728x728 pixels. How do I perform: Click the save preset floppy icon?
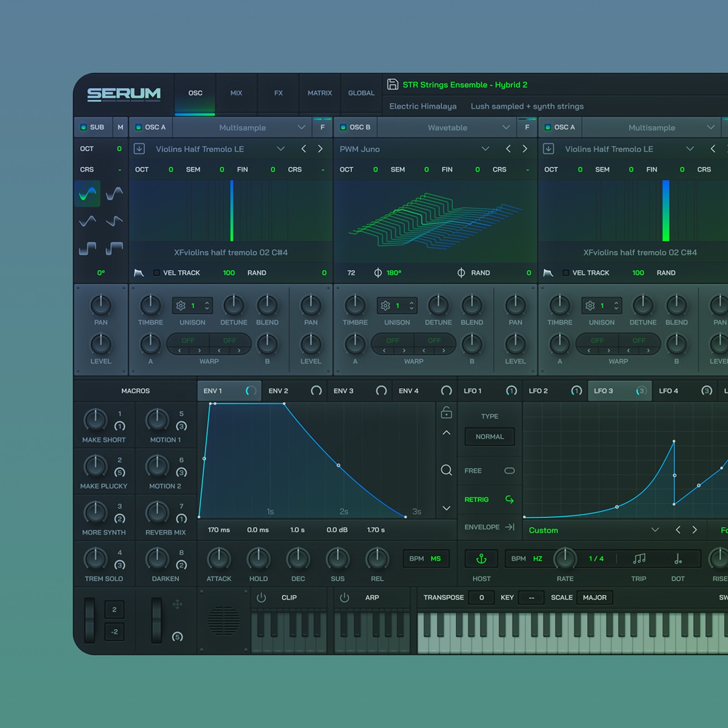coord(393,84)
